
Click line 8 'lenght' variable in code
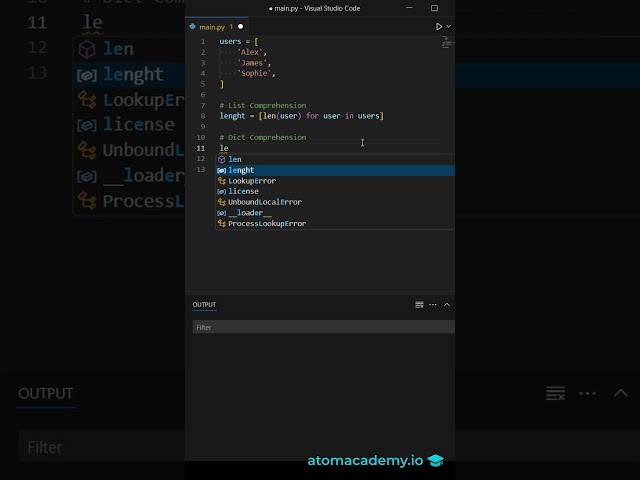pos(232,116)
